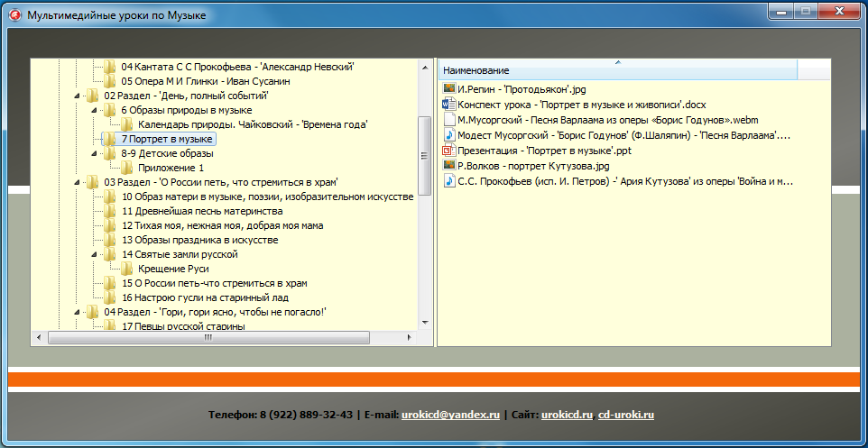The height and width of the screenshot is (448, 868).
Task: Click folder icon of '04 Кантата С С Прокофьева'
Action: click(109, 67)
